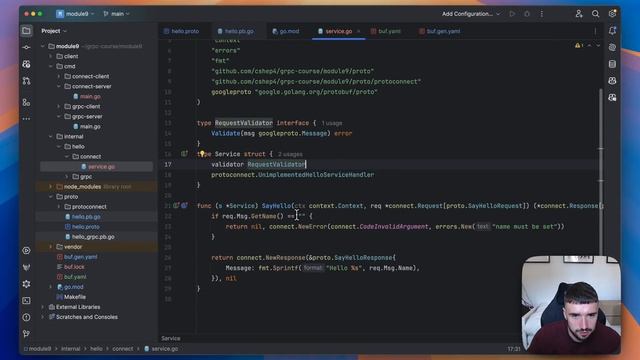
Task: Switch to the buf.yaml tab
Action: [386, 31]
